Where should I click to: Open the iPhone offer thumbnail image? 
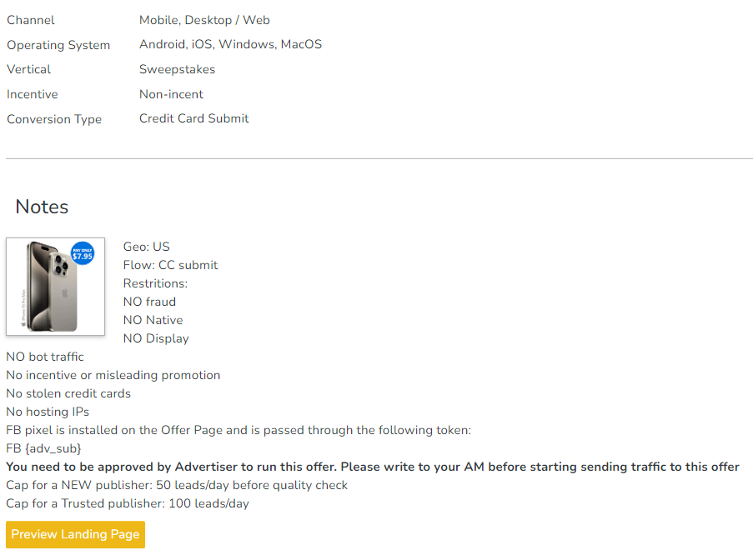[x=55, y=287]
